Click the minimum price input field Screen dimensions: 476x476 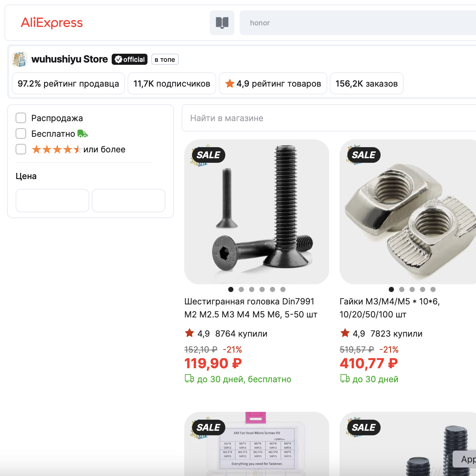(x=52, y=201)
